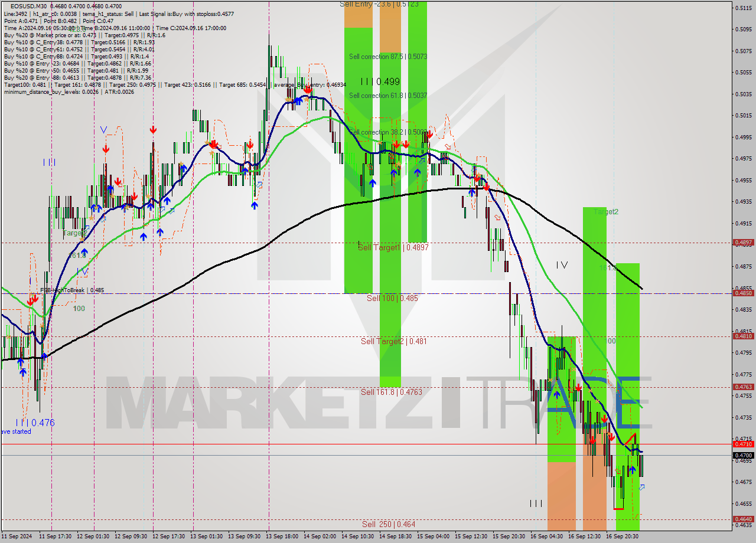
Task: Click the 'Sell Target2 | 0.481' label
Action: pos(393,342)
